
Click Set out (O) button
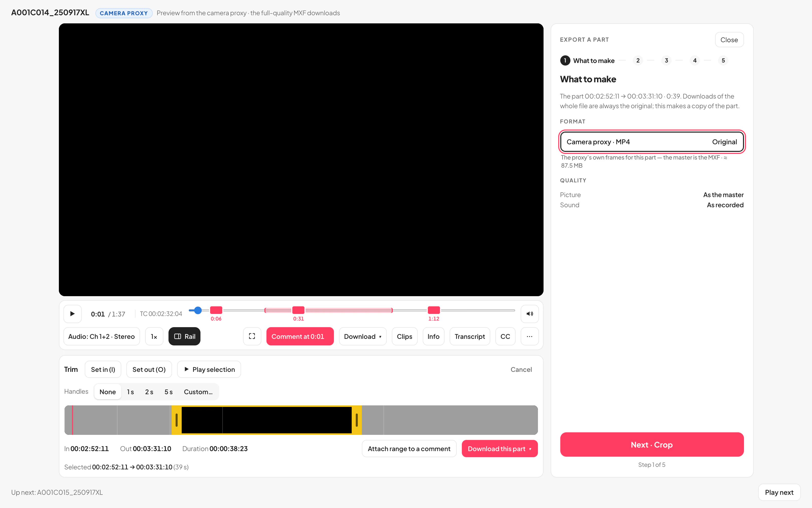(149, 369)
